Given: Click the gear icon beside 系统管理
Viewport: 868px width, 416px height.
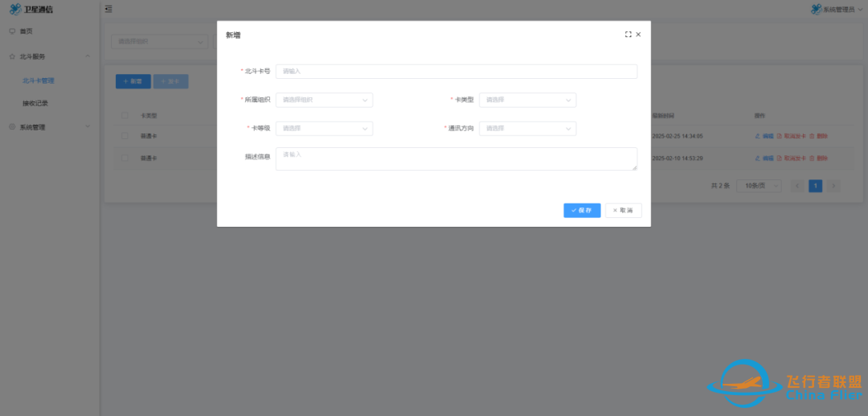Looking at the screenshot, I should 12,127.
